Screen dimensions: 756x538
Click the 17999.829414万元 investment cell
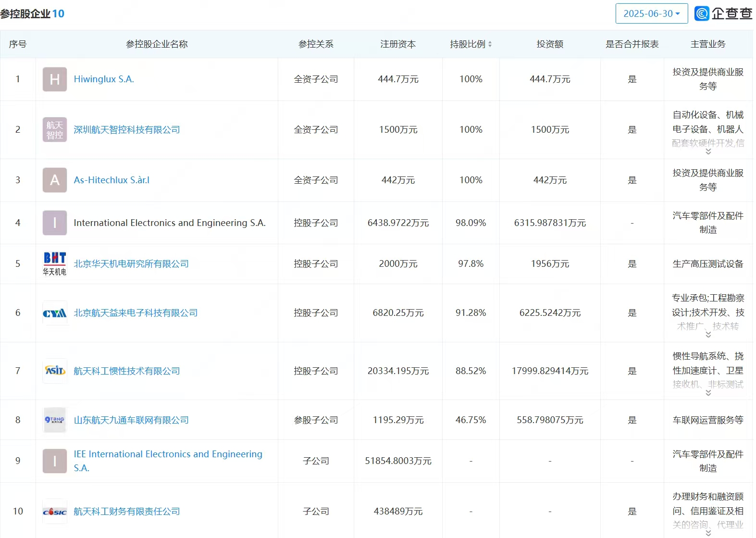coord(550,371)
